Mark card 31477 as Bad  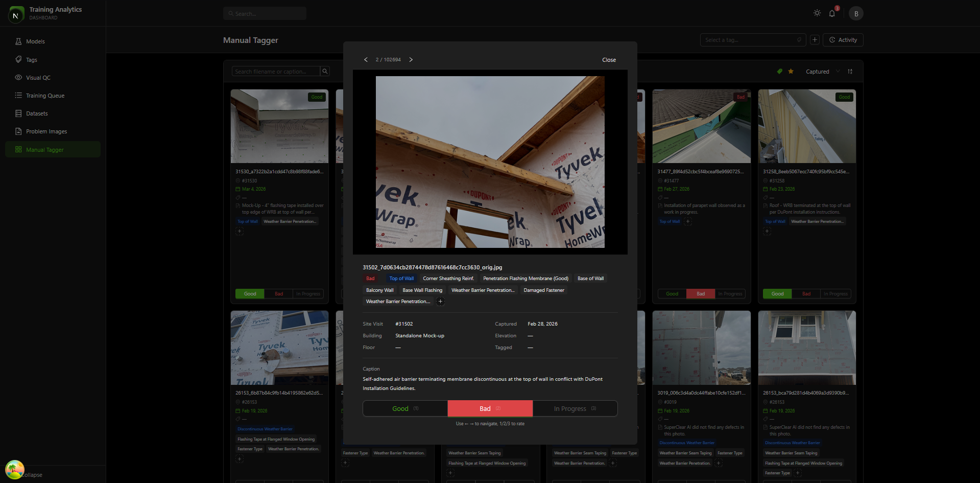pyautogui.click(x=701, y=294)
